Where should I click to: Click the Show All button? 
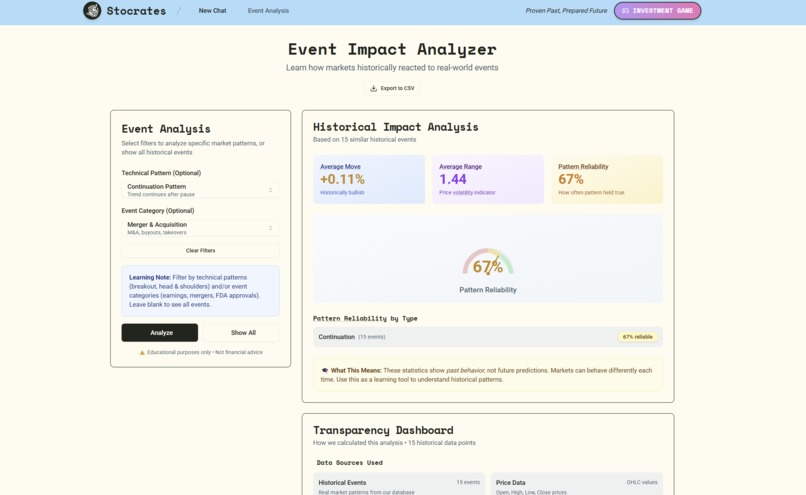(242, 333)
